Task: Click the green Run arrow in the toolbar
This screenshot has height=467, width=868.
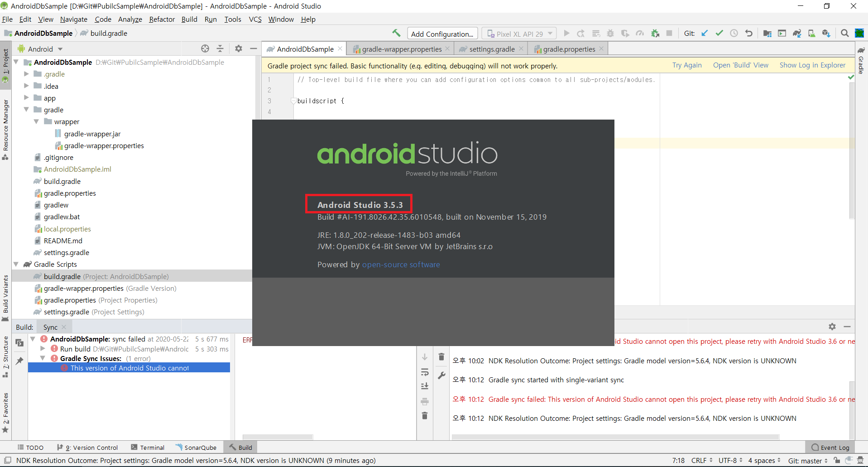Action: pos(566,34)
